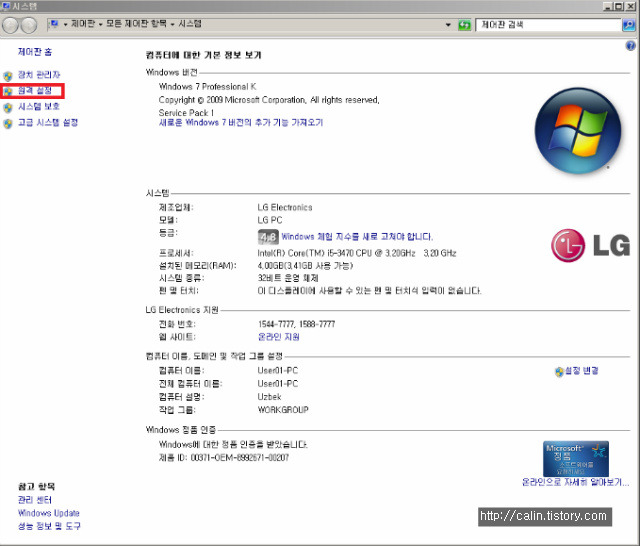Click the LG manufacturer logo
This screenshot has height=546, width=640.
(x=591, y=245)
